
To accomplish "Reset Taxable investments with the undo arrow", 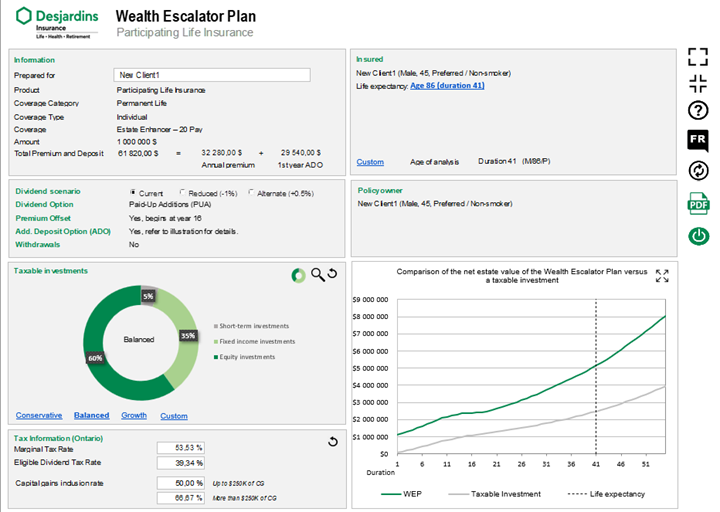I will click(332, 274).
